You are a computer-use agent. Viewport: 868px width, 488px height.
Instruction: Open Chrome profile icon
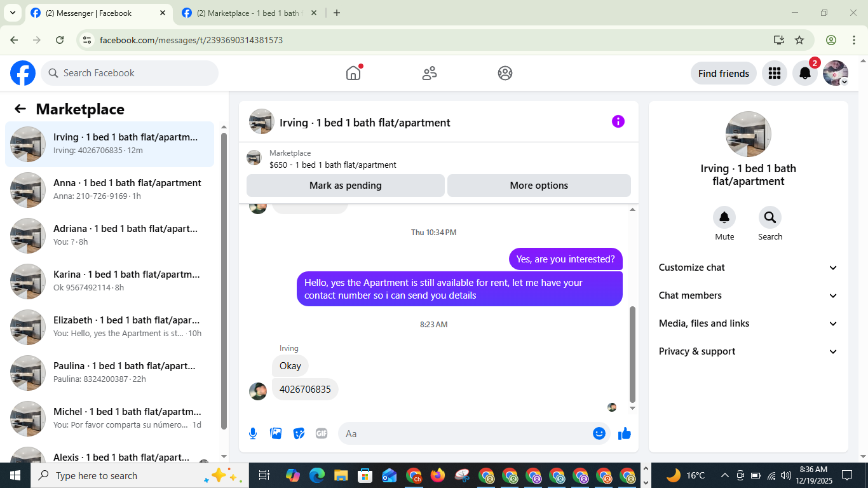pos(831,40)
